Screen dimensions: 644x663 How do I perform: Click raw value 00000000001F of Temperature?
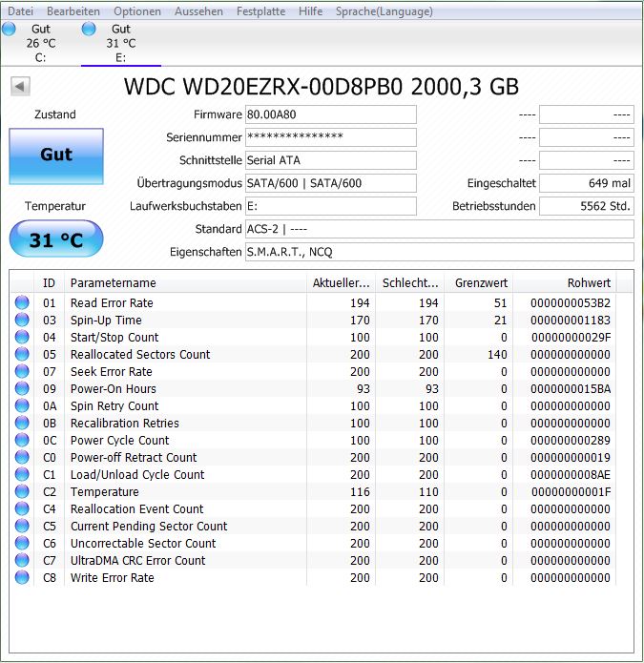tap(571, 491)
